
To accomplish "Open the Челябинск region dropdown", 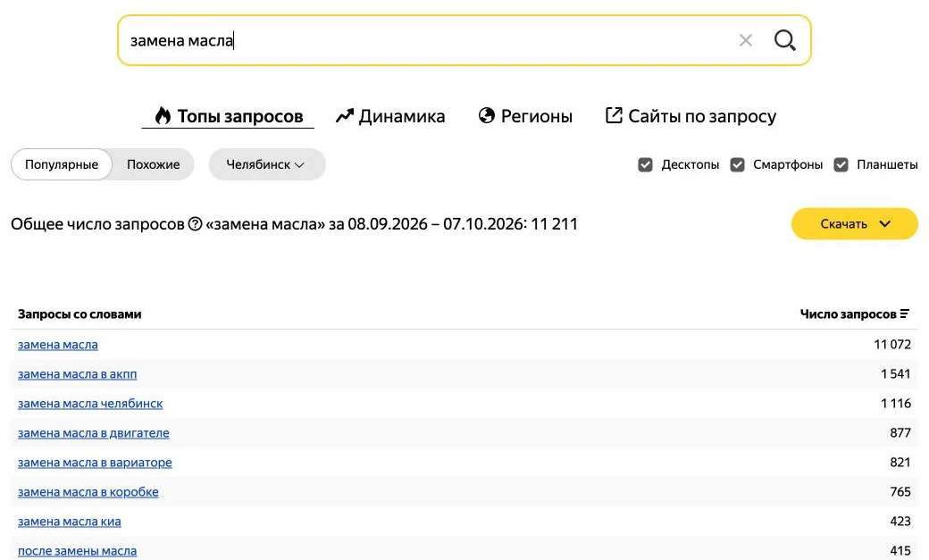I will [266, 164].
